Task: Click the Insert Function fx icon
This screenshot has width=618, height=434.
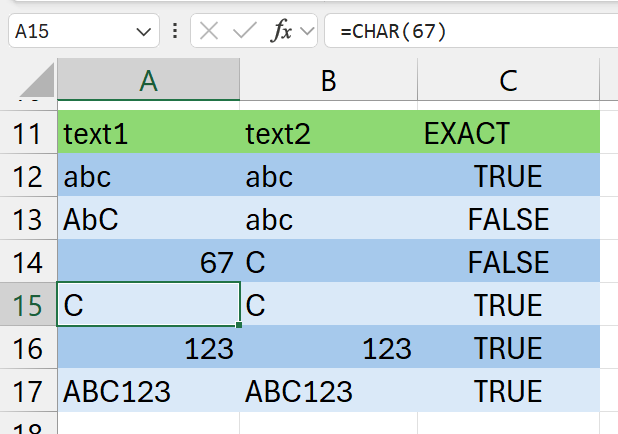Action: [282, 31]
